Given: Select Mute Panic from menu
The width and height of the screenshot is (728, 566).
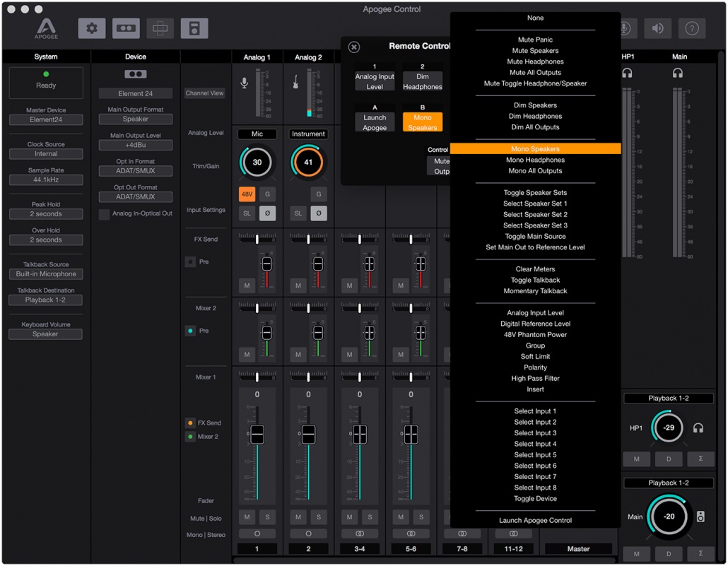Looking at the screenshot, I should pyautogui.click(x=535, y=40).
